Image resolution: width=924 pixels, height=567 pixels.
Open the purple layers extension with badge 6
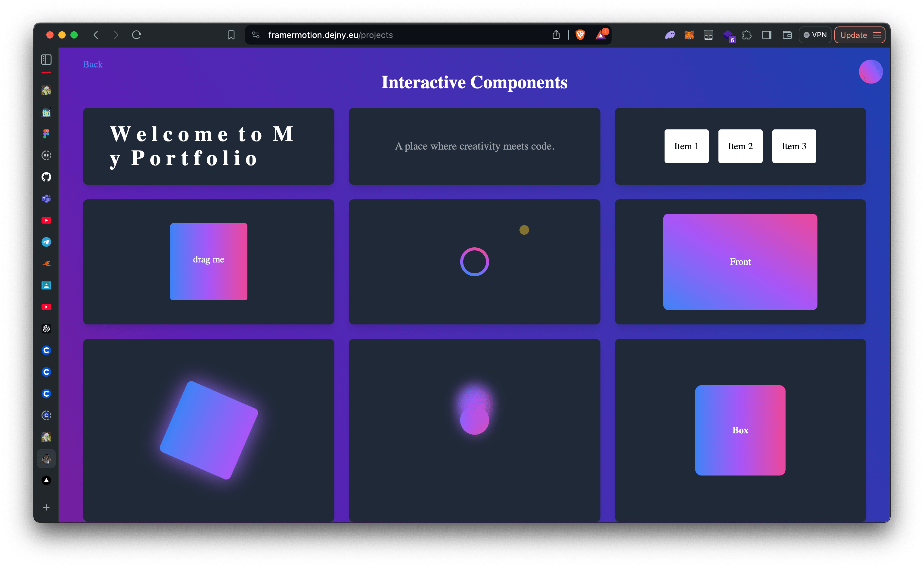coord(728,36)
